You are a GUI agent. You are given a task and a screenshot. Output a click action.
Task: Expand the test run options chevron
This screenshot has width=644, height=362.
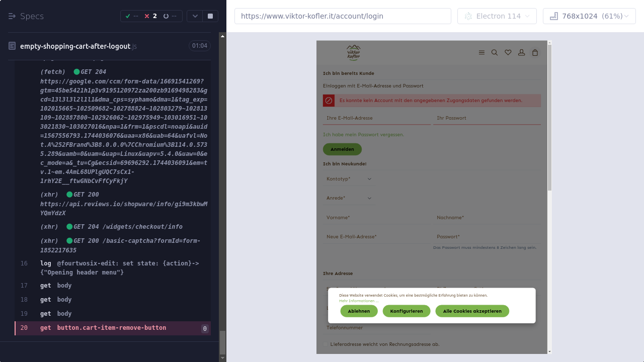coord(195,16)
